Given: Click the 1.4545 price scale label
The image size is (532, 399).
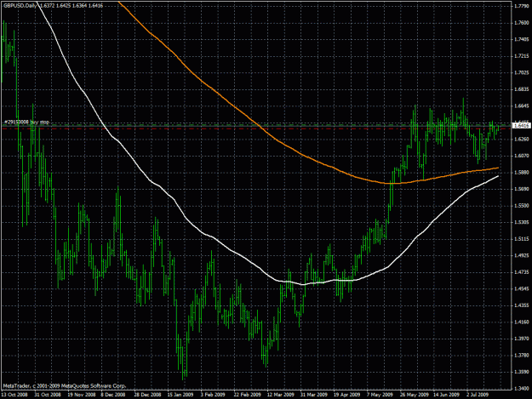Looking at the screenshot, I should pyautogui.click(x=522, y=288).
